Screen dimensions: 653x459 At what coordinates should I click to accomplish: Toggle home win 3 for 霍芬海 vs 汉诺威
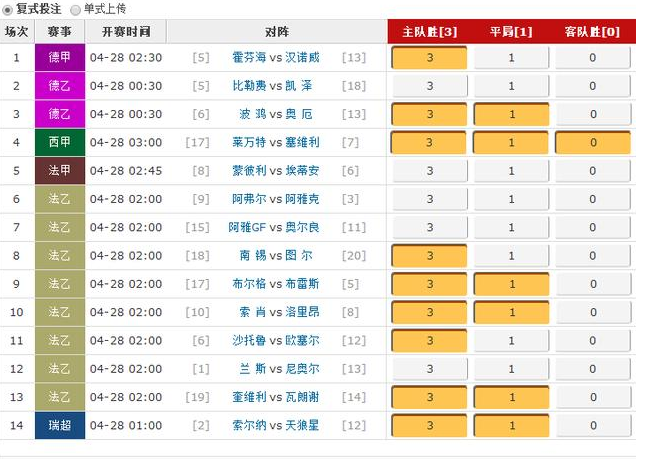(429, 57)
